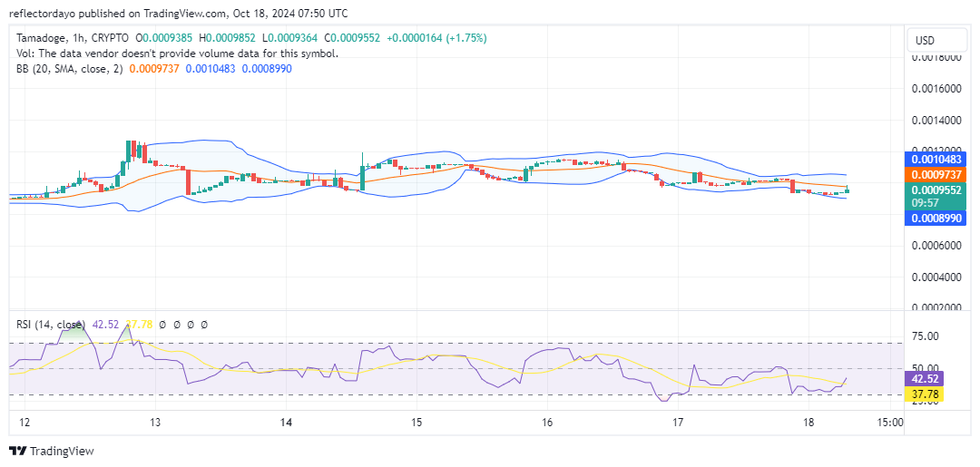Click the TradingView logo at bottom left

tap(51, 451)
